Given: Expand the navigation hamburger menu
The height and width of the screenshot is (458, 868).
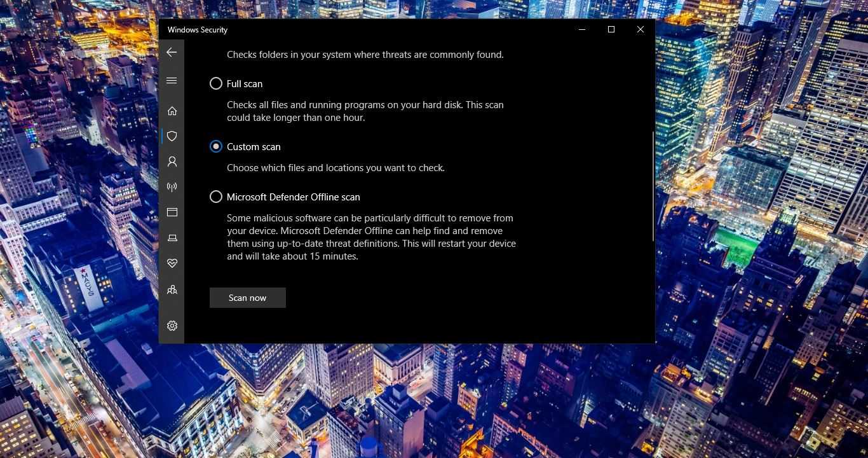Looking at the screenshot, I should pyautogui.click(x=172, y=80).
